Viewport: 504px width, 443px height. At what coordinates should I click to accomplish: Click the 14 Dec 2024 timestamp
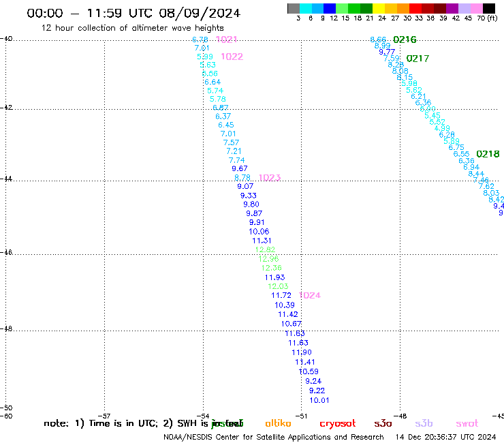pyautogui.click(x=445, y=437)
